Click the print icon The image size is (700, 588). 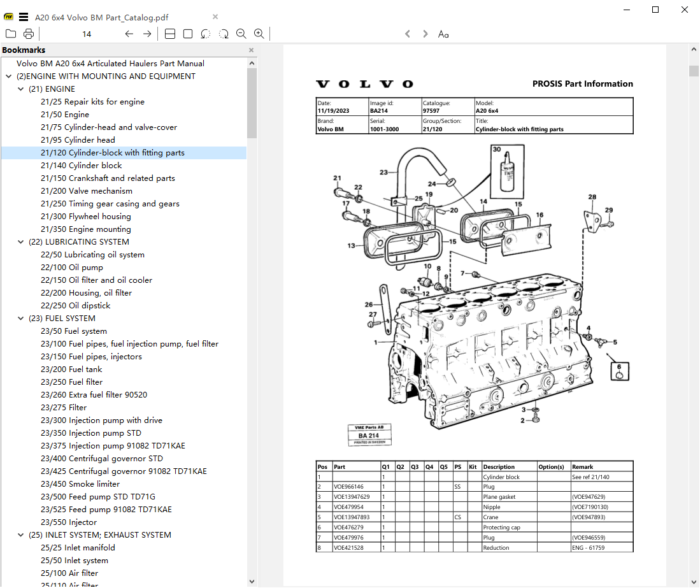tap(28, 34)
